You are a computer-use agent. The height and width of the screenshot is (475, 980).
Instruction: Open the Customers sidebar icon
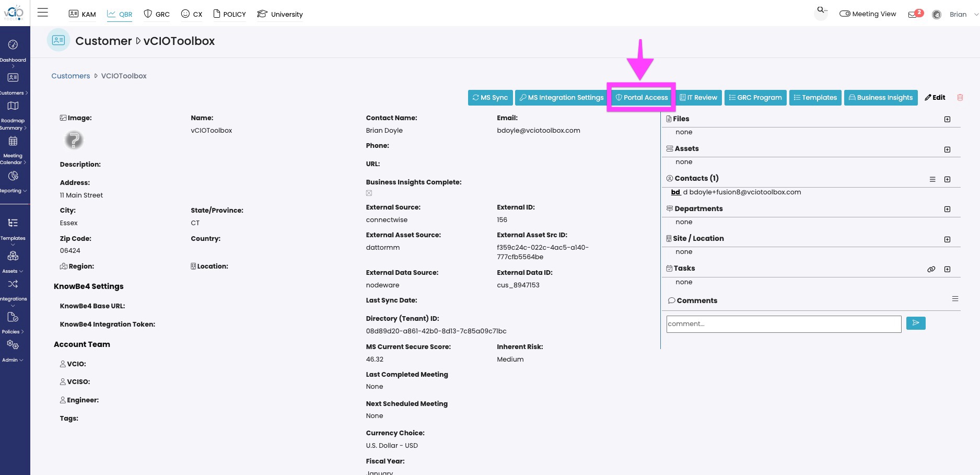click(x=13, y=77)
